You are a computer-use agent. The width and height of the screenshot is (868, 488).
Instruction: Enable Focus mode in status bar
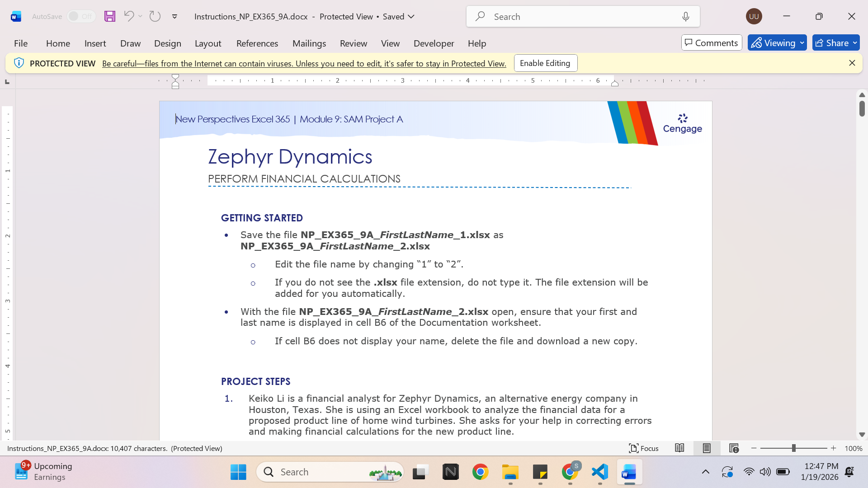644,448
